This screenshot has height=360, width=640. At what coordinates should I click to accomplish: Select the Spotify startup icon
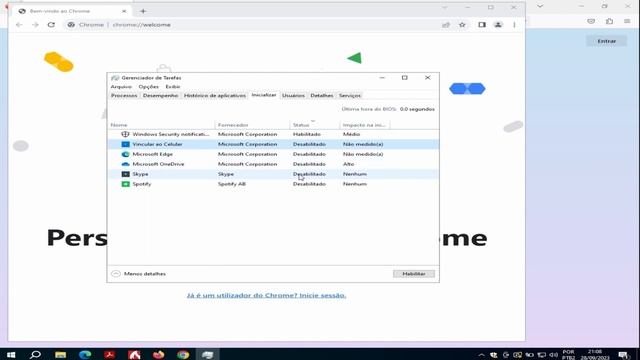125,184
